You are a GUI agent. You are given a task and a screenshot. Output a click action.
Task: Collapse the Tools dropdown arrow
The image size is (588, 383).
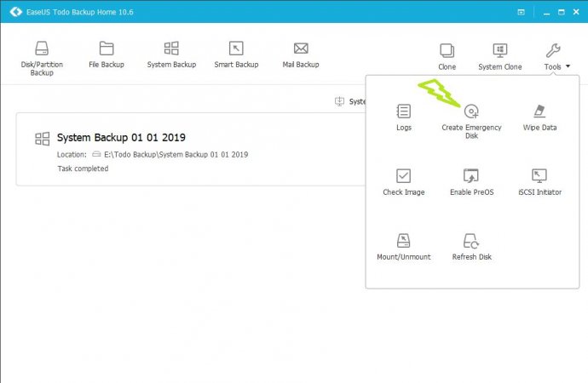[568, 66]
